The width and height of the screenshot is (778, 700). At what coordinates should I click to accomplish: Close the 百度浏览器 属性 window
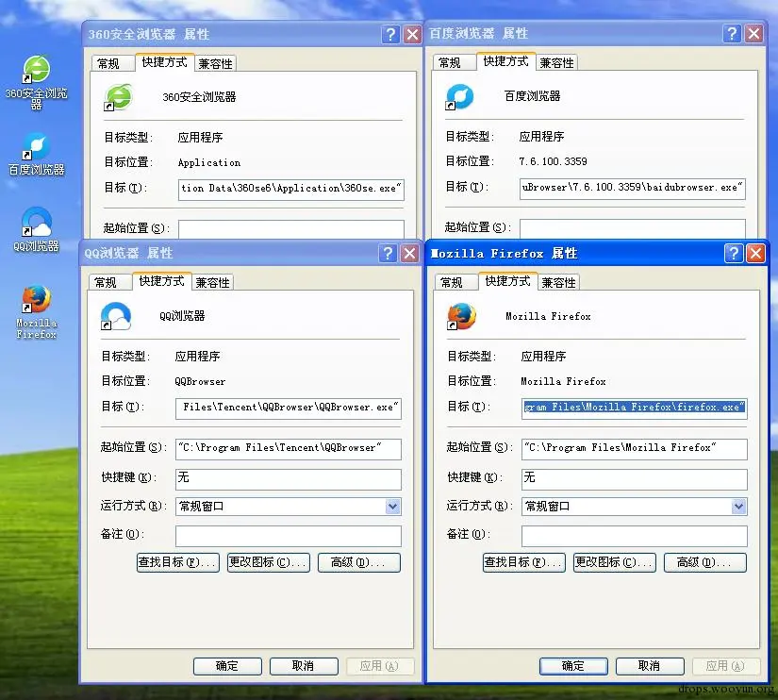pyautogui.click(x=754, y=33)
